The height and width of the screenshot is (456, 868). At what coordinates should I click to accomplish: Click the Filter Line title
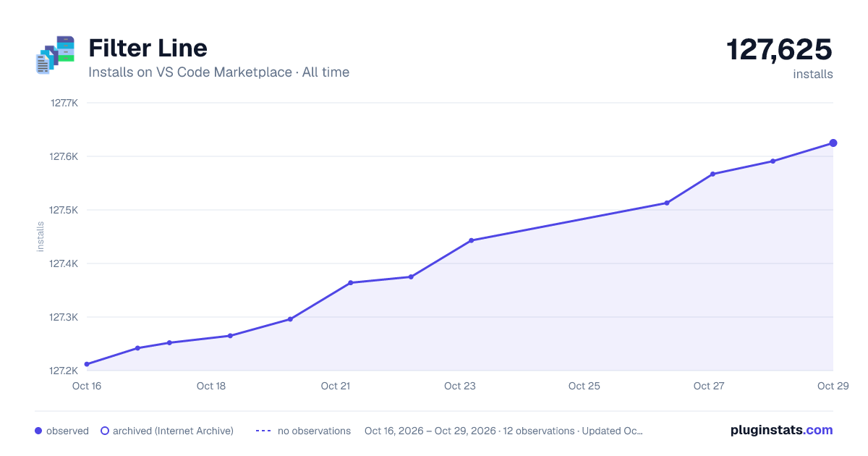(148, 48)
